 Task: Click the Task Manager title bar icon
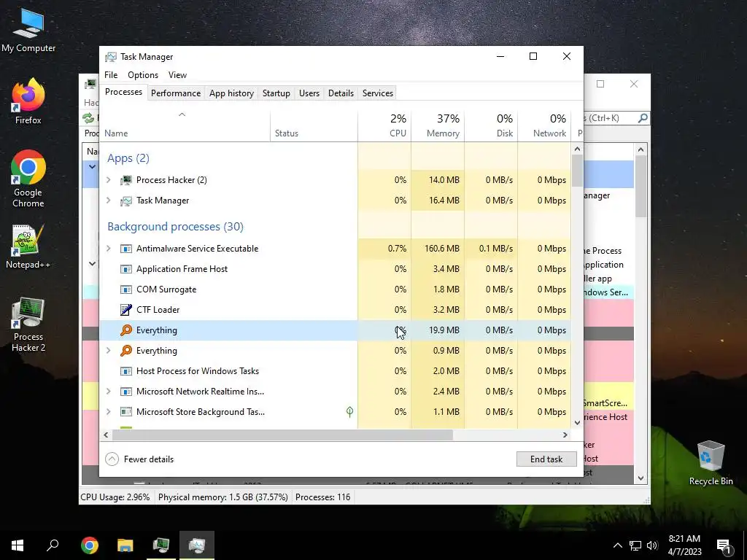pyautogui.click(x=111, y=57)
